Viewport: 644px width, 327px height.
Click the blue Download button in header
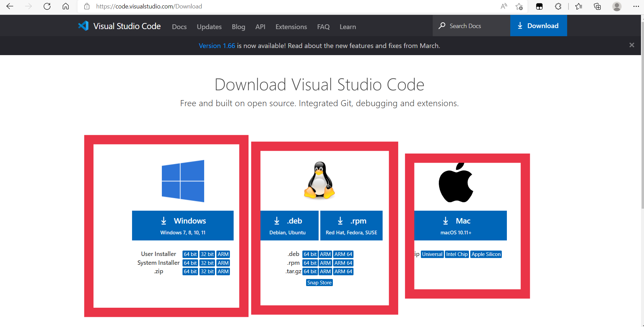click(538, 26)
